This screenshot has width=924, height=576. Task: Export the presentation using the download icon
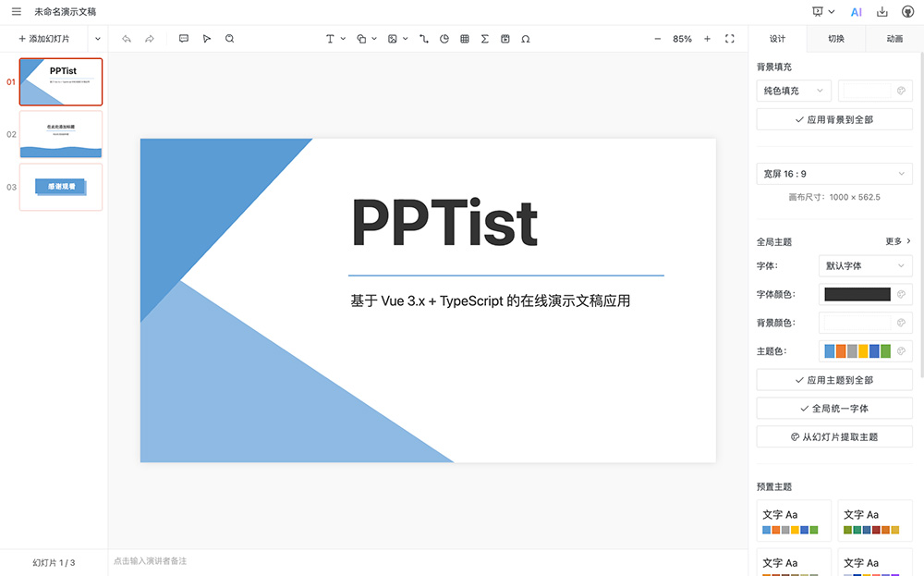[882, 11]
